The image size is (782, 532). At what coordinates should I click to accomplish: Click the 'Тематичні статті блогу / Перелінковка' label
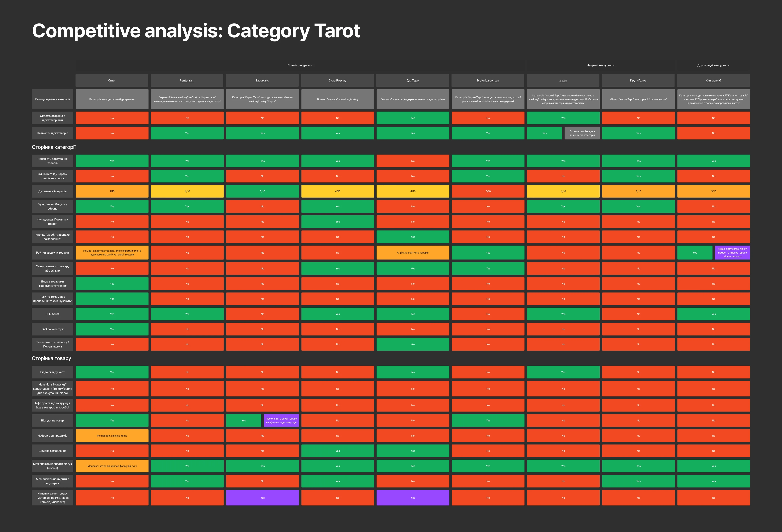point(53,344)
